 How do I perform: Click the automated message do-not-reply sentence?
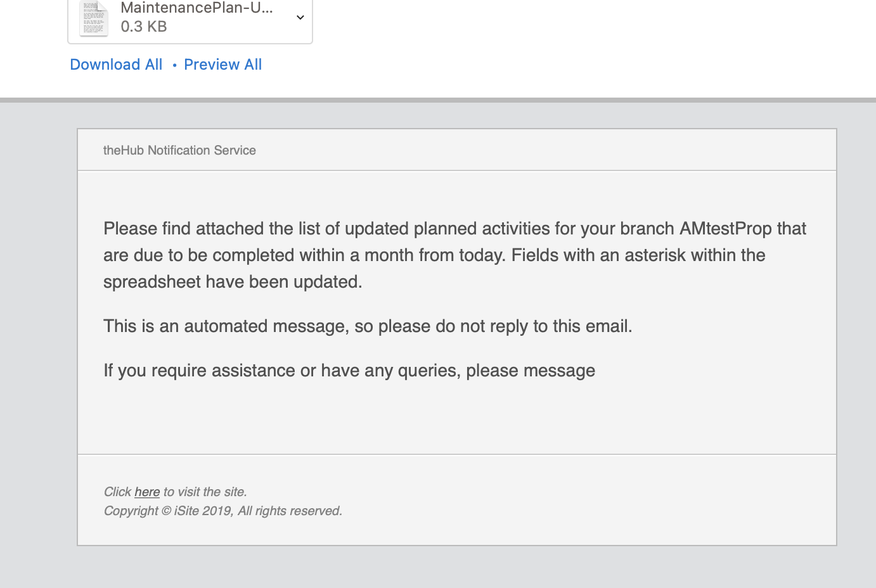[x=368, y=326]
